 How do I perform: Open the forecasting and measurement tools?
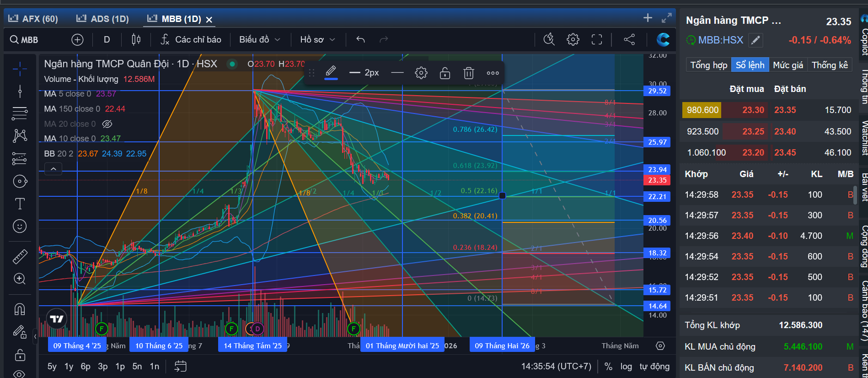click(20, 158)
